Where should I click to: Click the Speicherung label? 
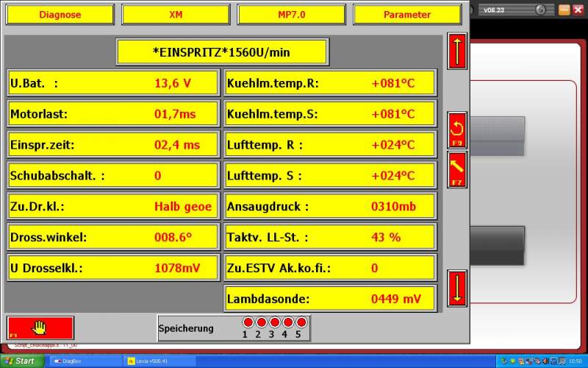pos(186,328)
